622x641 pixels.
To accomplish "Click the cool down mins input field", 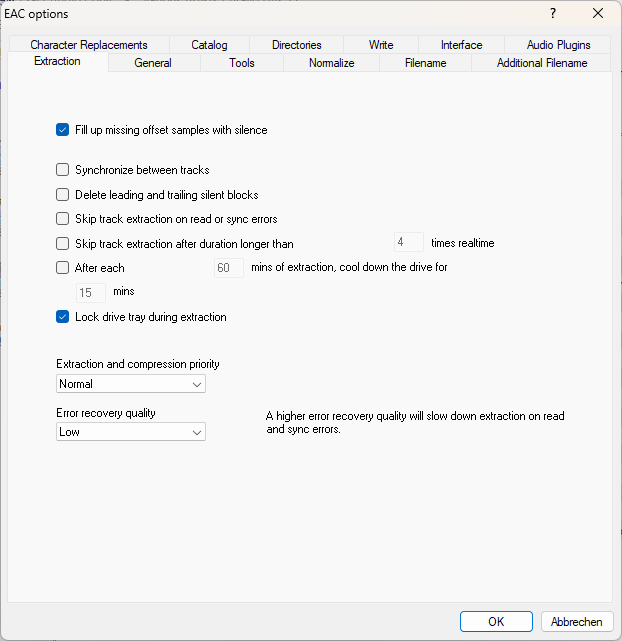I will [x=91, y=293].
